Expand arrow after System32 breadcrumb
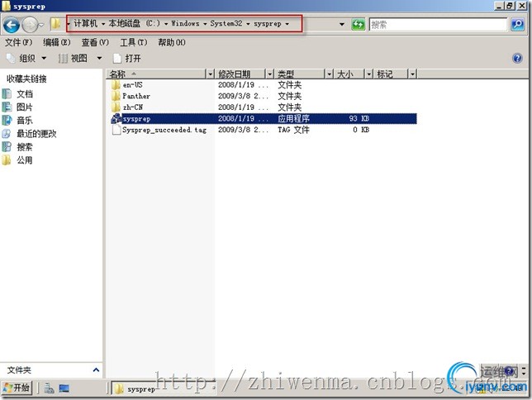 pyautogui.click(x=248, y=24)
